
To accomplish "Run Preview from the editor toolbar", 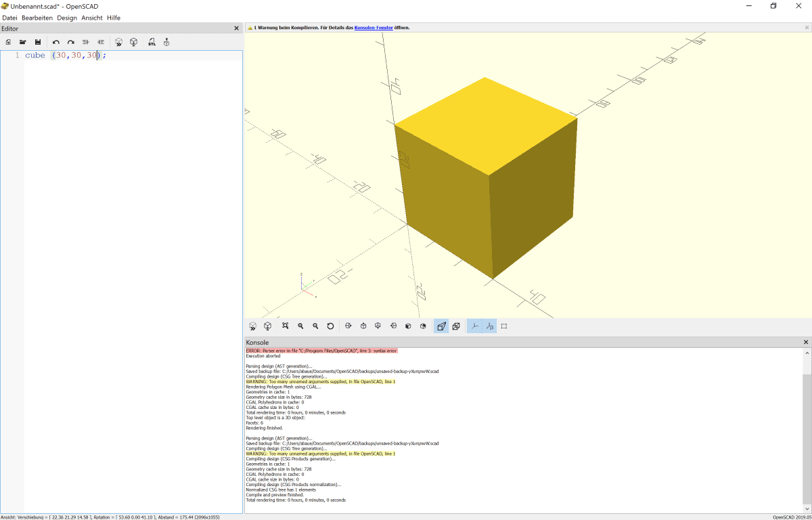I will click(x=118, y=42).
